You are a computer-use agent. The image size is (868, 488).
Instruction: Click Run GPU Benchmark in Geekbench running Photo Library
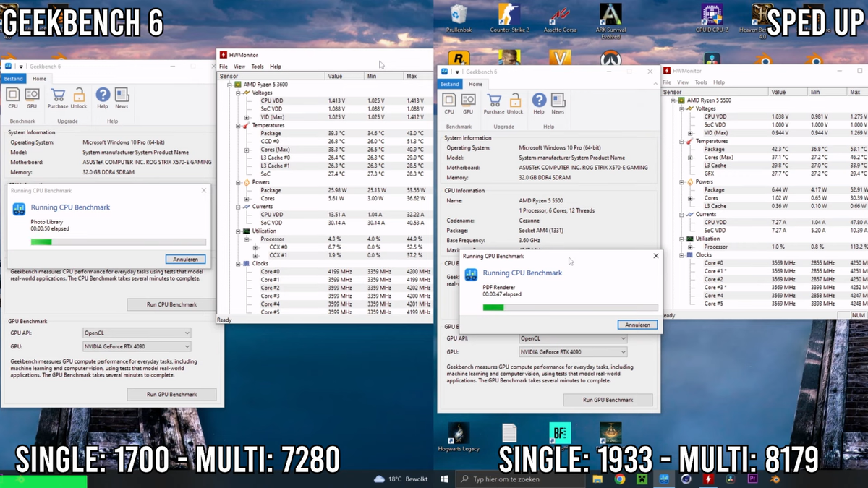pos(171,394)
